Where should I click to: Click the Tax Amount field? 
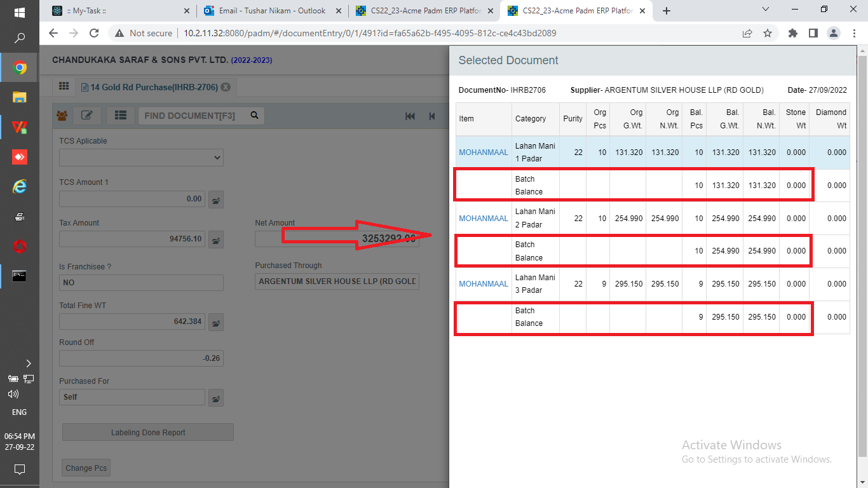132,239
